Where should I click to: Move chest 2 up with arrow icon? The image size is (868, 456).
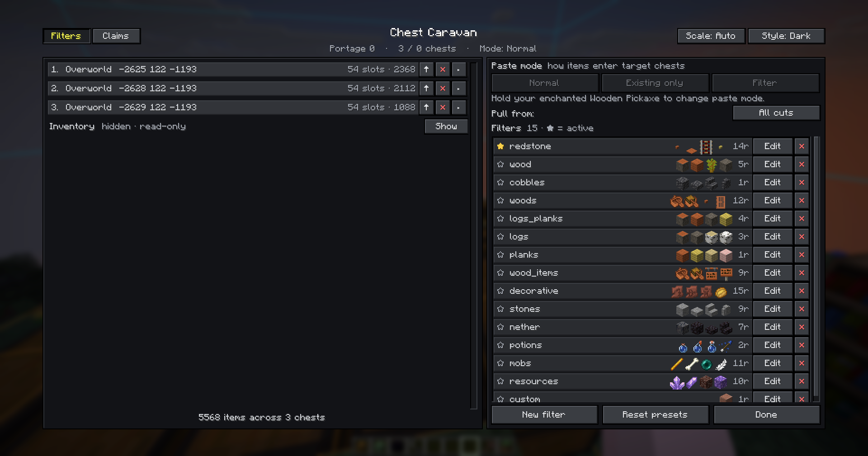coord(426,88)
